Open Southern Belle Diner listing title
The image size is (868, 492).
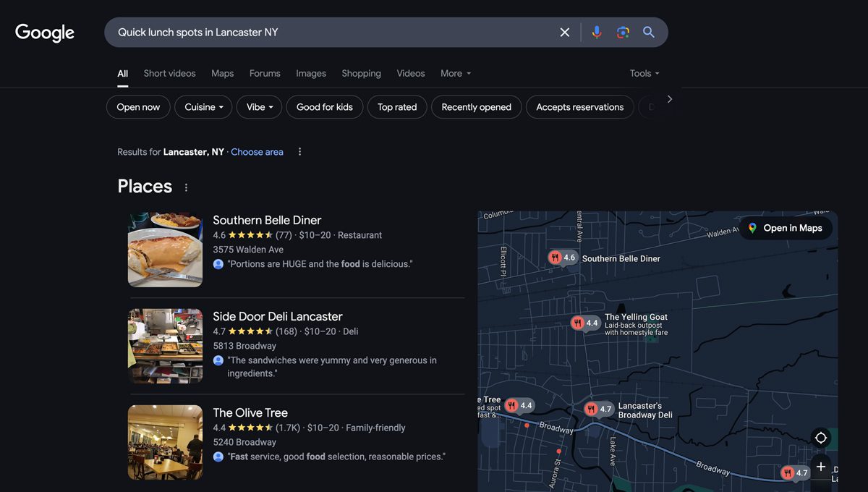coord(267,220)
